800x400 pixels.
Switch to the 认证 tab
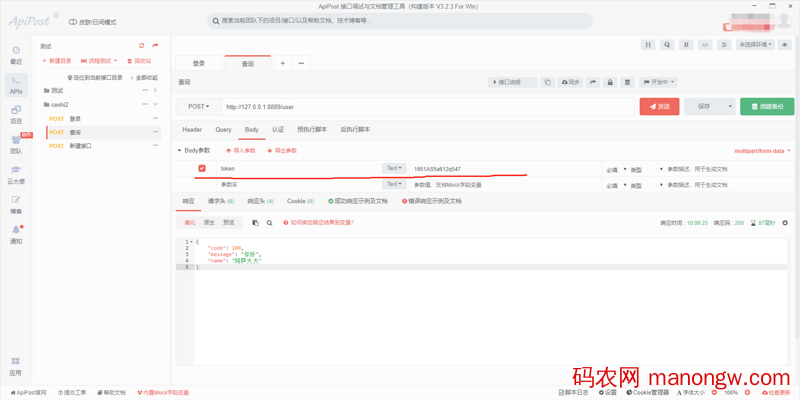pyautogui.click(x=278, y=130)
